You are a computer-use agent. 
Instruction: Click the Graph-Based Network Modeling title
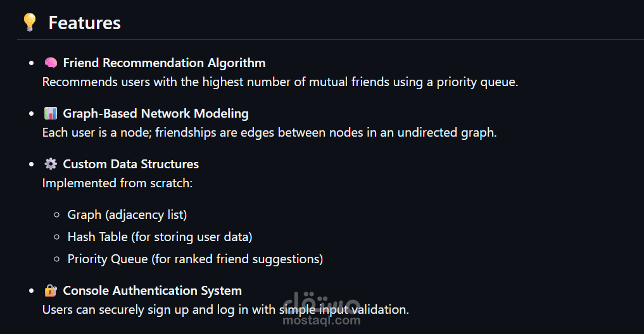[x=156, y=114]
